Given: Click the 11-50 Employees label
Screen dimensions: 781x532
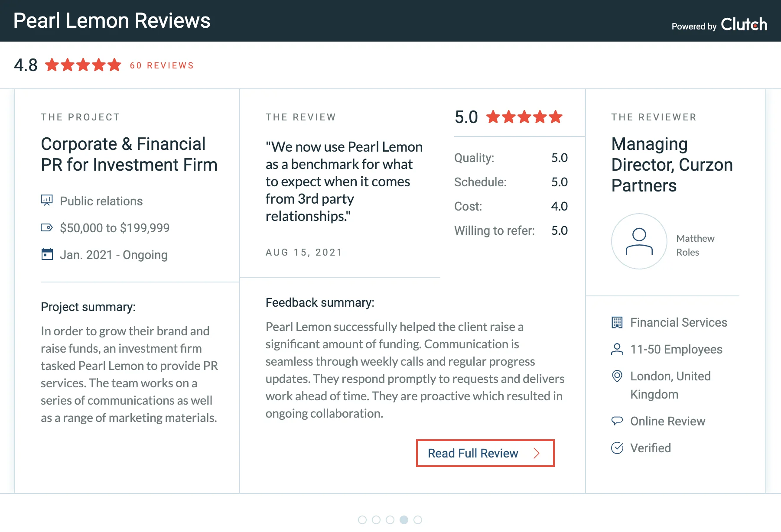Looking at the screenshot, I should pos(676,349).
